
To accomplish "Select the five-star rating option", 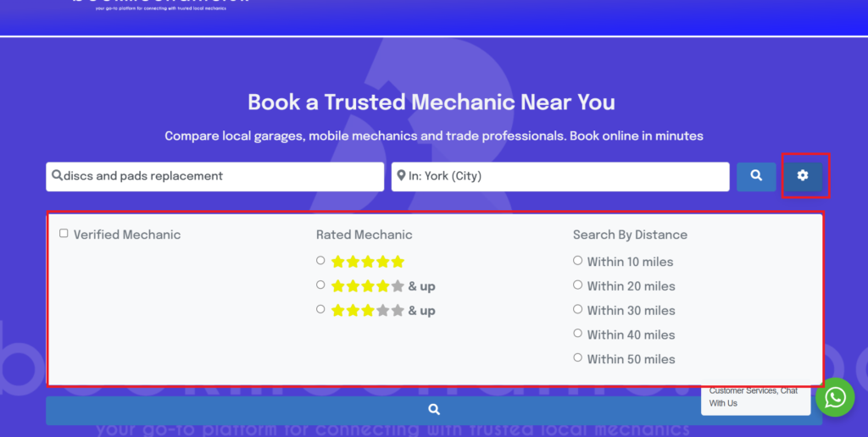I will [x=320, y=261].
